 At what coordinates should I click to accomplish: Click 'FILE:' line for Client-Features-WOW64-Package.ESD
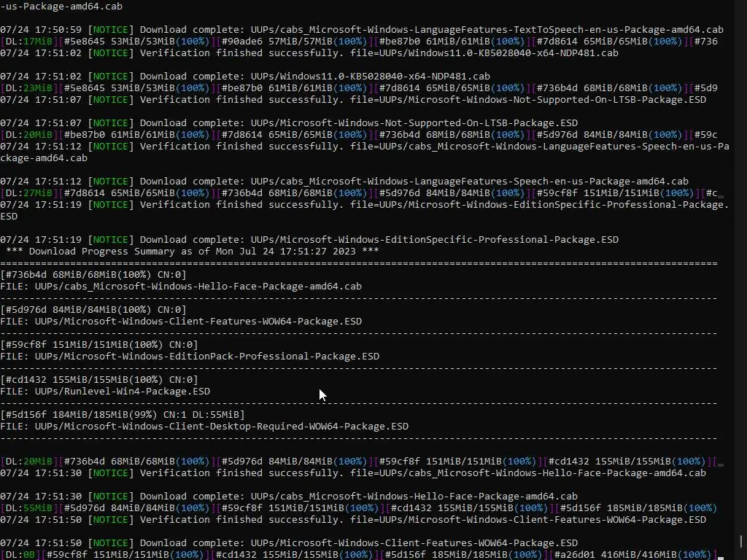[x=181, y=321]
